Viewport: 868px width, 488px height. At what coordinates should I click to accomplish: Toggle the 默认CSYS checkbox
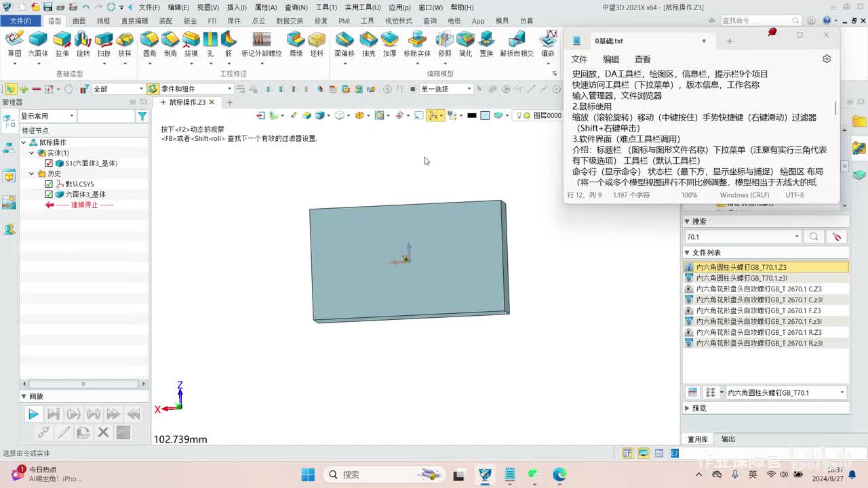coord(49,184)
